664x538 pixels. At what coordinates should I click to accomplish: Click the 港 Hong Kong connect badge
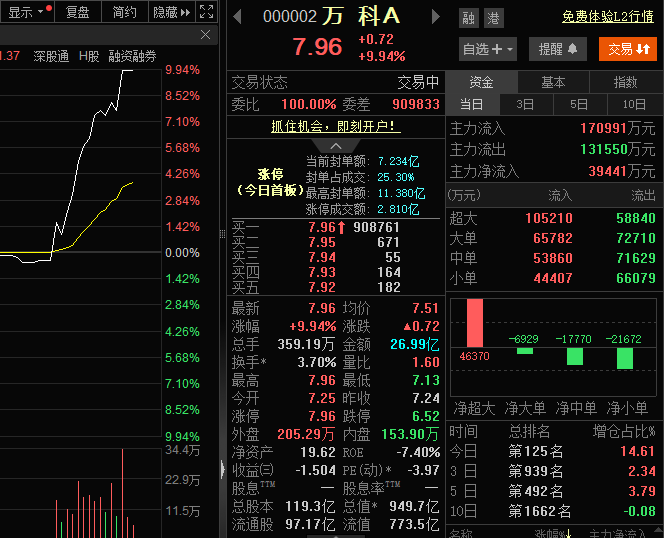click(x=493, y=18)
